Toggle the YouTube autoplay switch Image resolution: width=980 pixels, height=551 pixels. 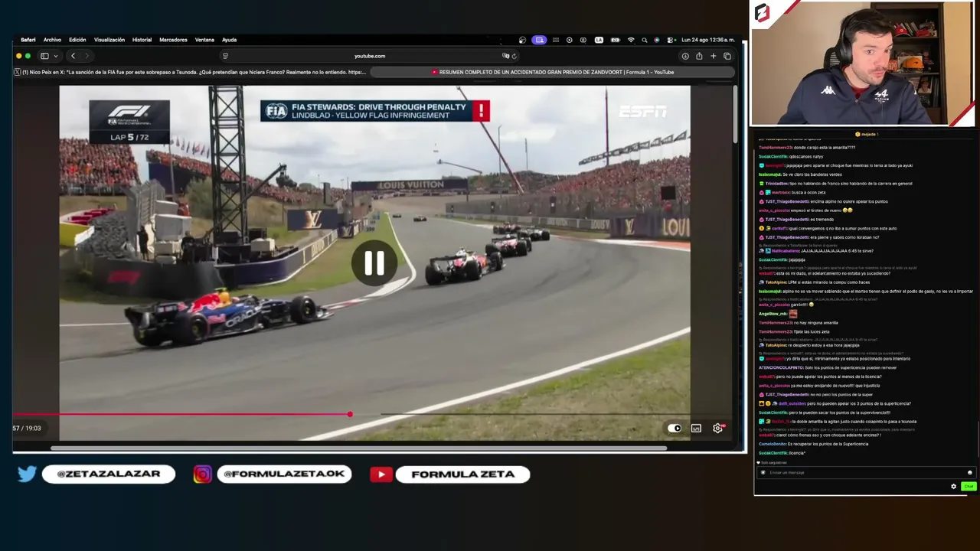[675, 429]
